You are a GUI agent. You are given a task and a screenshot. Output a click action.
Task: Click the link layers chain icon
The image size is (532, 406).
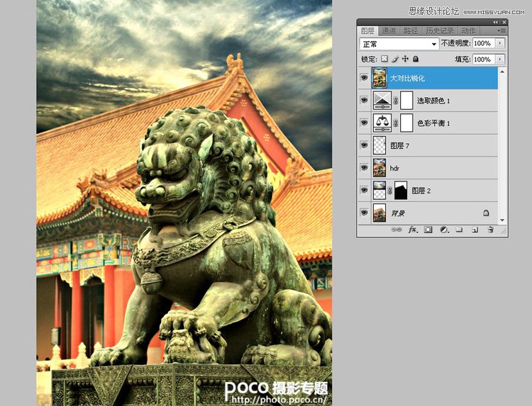tap(396, 230)
